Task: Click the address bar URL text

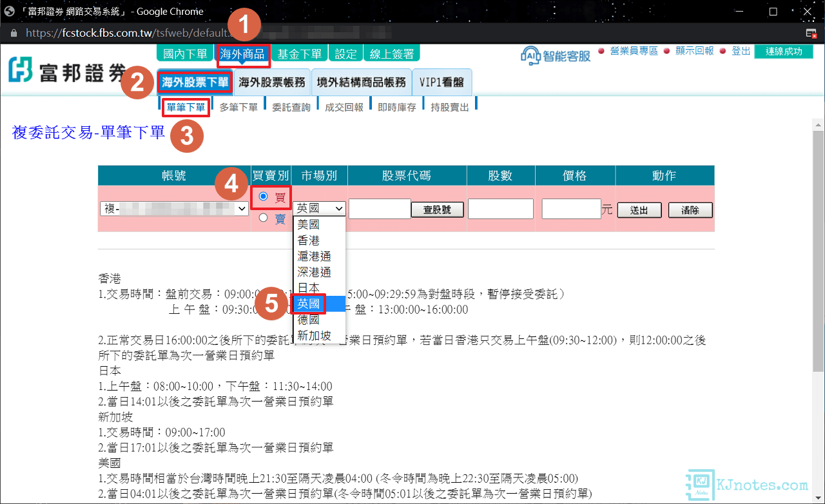Action: [133, 33]
